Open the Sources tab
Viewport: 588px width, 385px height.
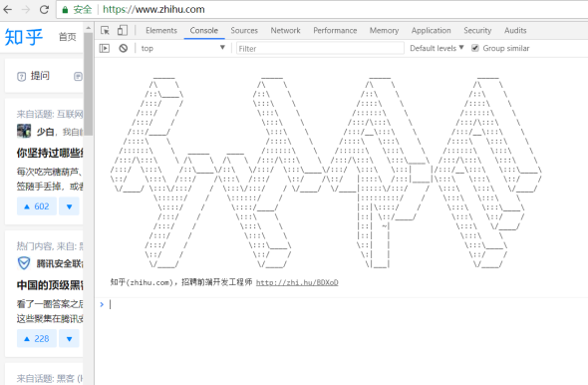[244, 30]
